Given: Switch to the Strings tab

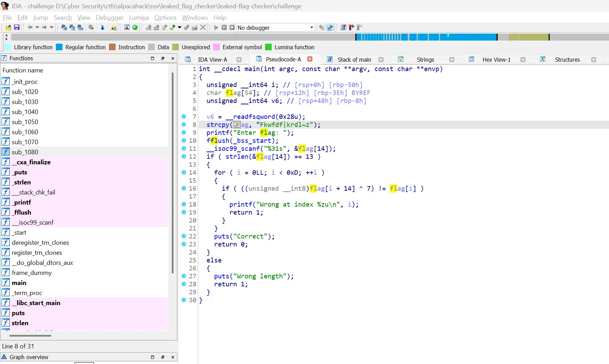Looking at the screenshot, I should 425,60.
